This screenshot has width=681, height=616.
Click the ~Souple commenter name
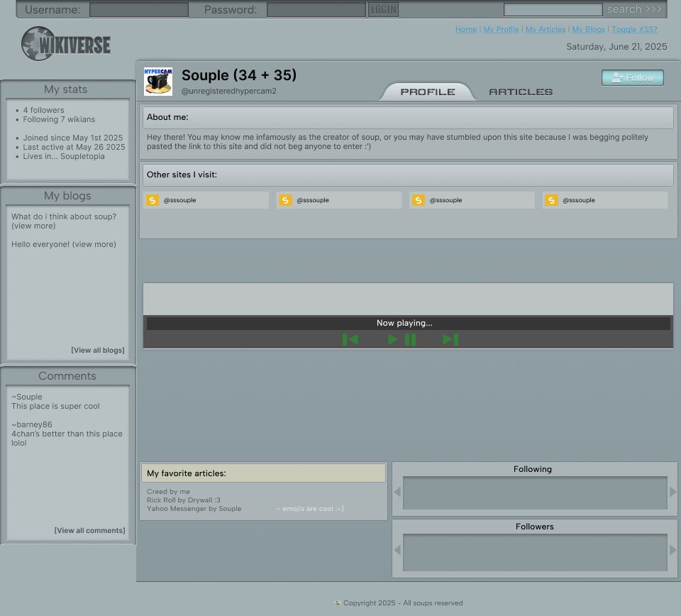(27, 397)
